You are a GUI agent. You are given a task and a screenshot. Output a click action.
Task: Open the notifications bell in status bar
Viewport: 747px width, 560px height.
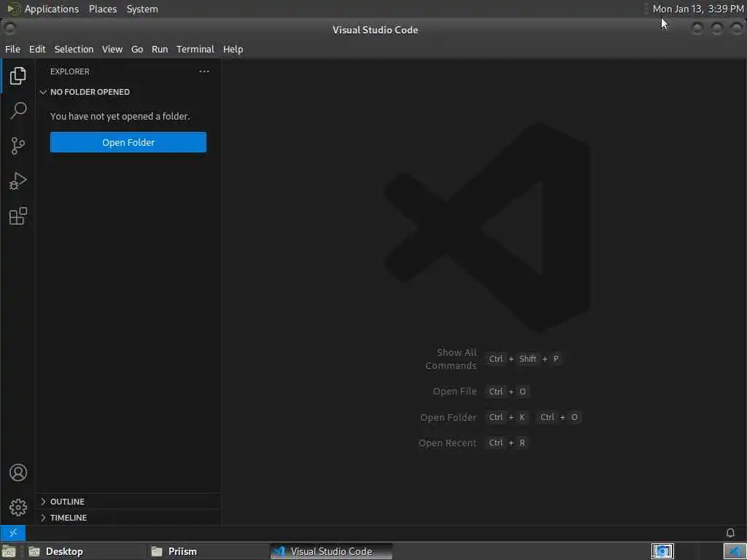[729, 532]
